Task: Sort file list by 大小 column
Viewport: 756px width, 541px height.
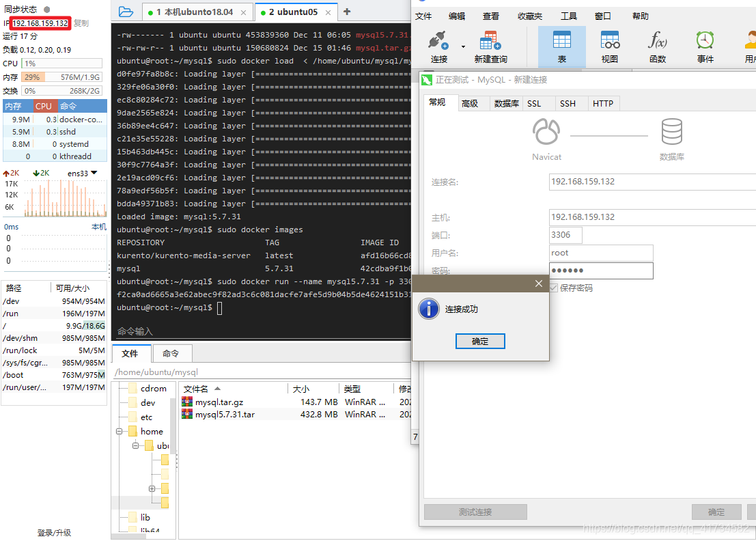Action: (301, 389)
